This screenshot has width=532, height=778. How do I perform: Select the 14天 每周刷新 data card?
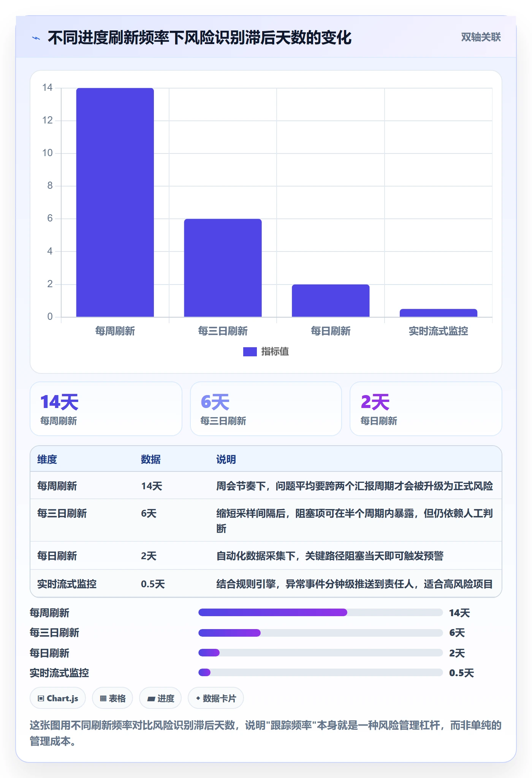click(x=106, y=409)
